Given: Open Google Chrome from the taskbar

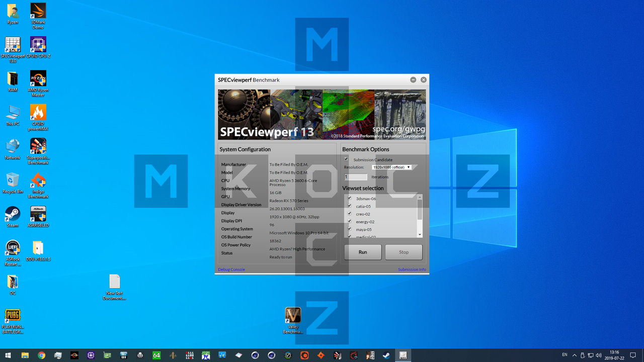Looking at the screenshot, I should (x=41, y=355).
